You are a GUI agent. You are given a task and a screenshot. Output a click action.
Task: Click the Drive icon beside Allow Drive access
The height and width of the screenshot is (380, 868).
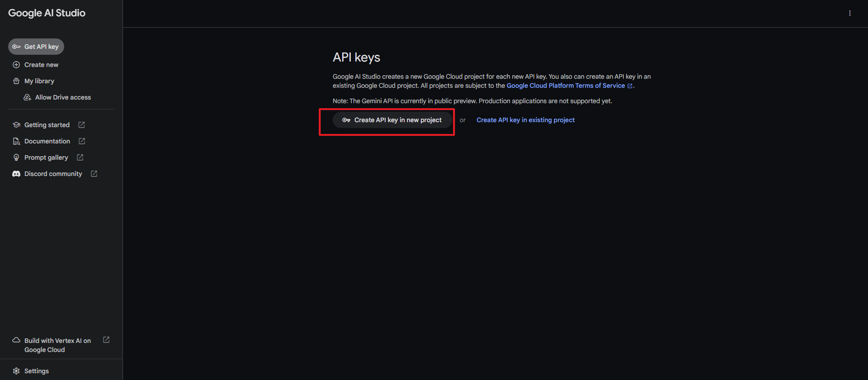[27, 97]
